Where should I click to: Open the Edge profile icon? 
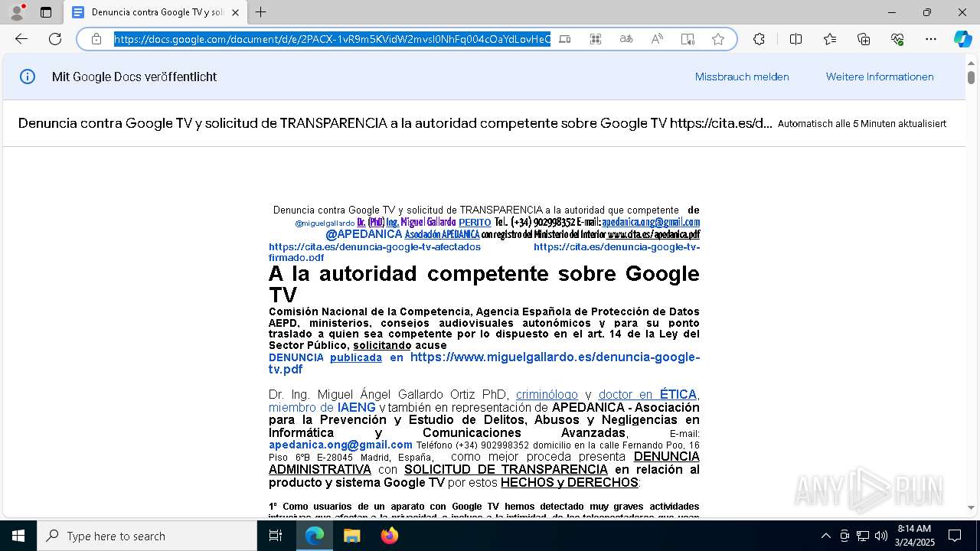coord(17,11)
